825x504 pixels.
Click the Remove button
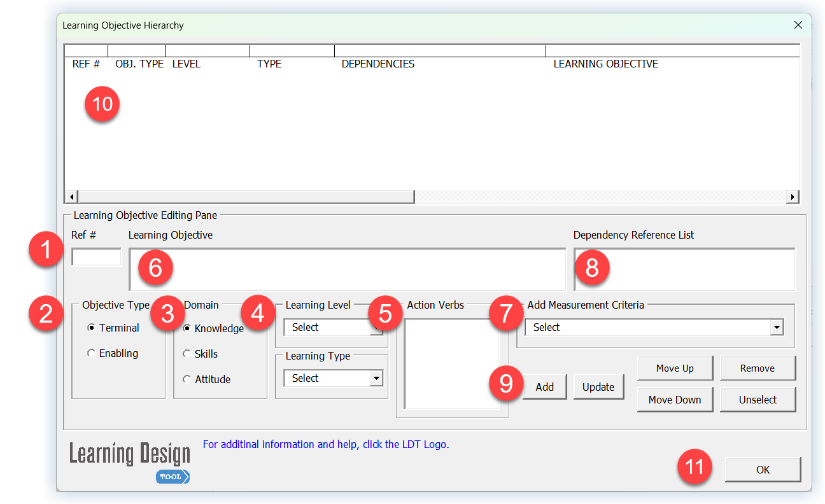[758, 368]
